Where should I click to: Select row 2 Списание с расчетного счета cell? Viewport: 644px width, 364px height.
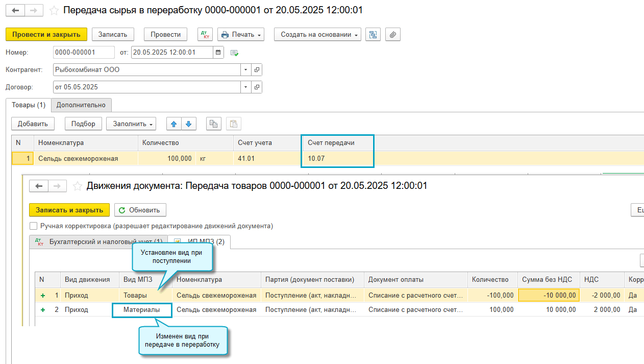pyautogui.click(x=416, y=310)
